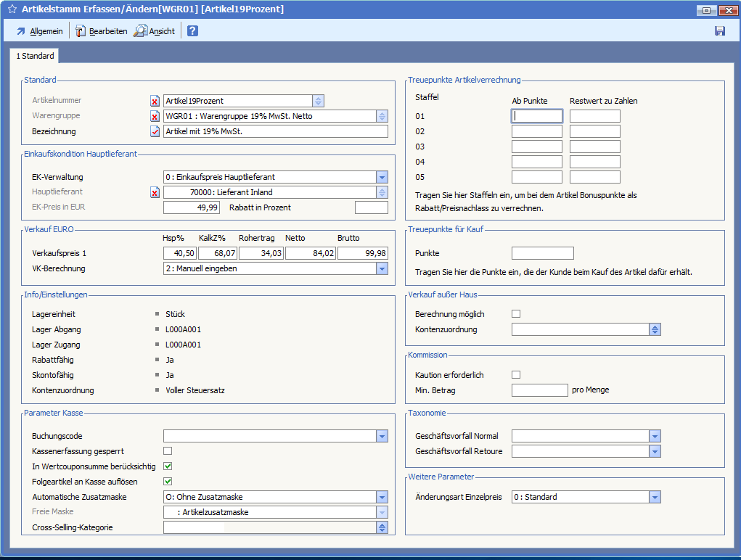Click the Cross-Selling-Kategorie spinner arrows
Image resolution: width=741 pixels, height=560 pixels.
click(x=382, y=527)
